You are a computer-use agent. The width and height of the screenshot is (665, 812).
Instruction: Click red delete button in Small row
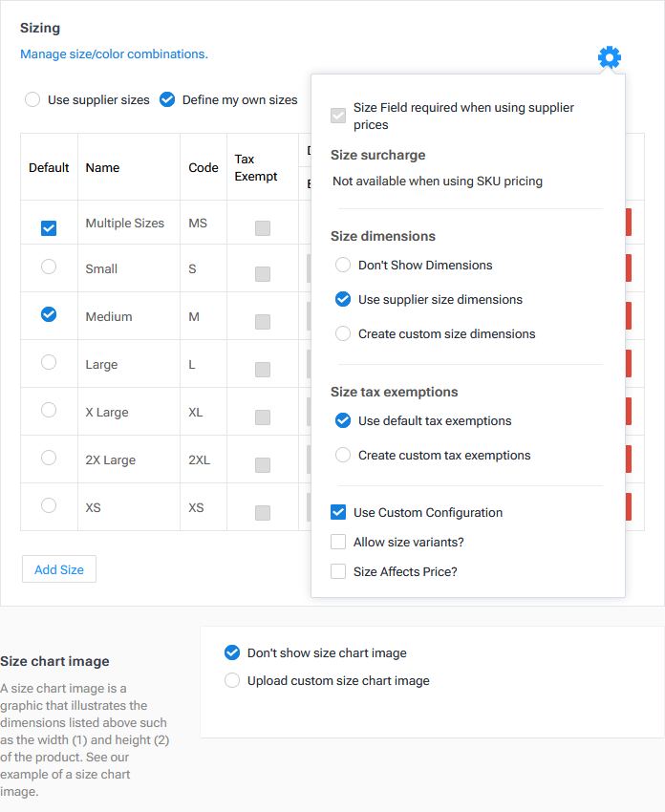point(628,268)
